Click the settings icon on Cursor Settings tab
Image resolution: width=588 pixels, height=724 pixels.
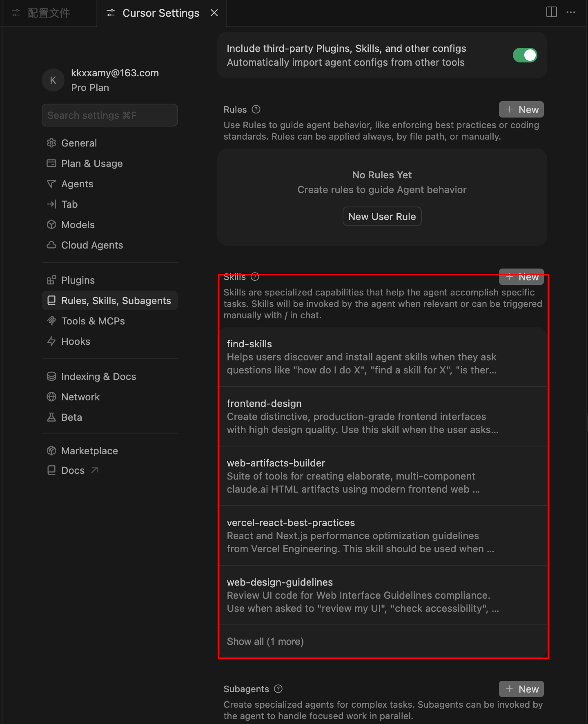(x=111, y=13)
